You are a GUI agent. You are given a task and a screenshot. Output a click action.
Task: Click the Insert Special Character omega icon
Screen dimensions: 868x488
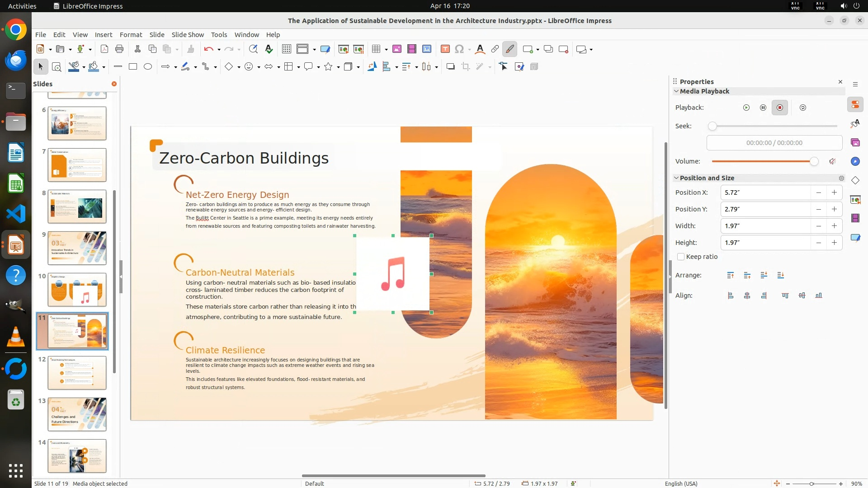pos(459,49)
